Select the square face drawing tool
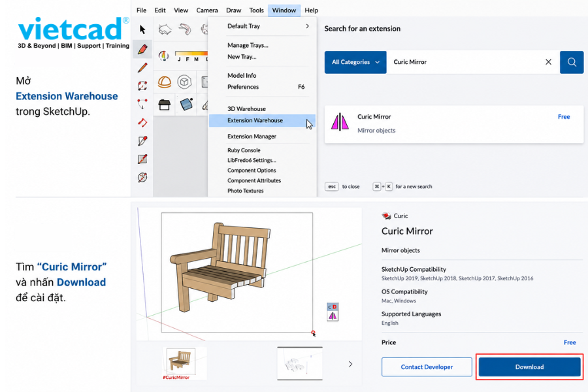Image resolution: width=588 pixels, height=392 pixels. tap(142, 159)
